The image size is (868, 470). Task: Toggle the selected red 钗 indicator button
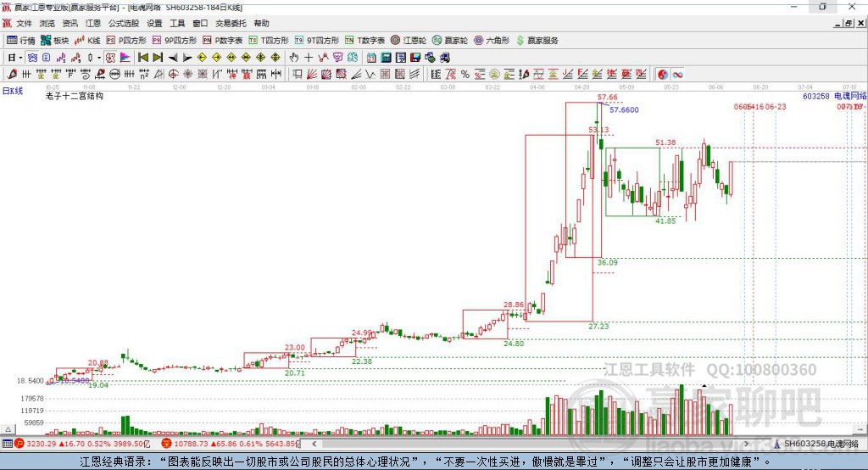tap(111, 58)
